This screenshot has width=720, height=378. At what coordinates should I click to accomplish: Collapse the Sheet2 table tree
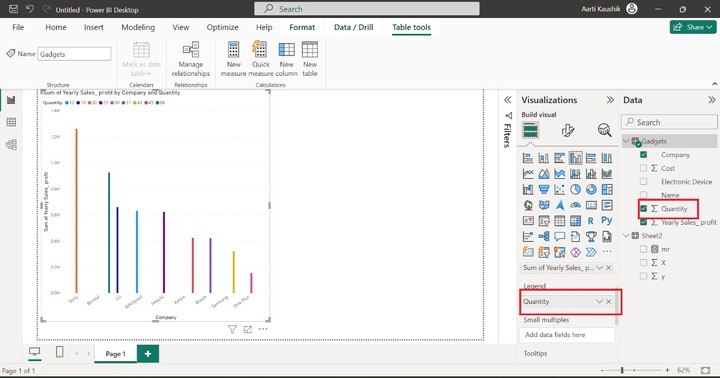click(626, 236)
